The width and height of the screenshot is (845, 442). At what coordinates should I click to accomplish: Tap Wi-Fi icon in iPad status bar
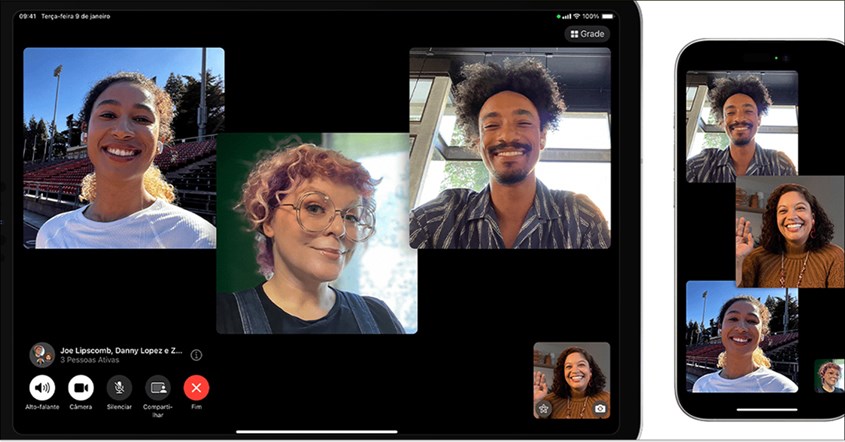pyautogui.click(x=576, y=17)
